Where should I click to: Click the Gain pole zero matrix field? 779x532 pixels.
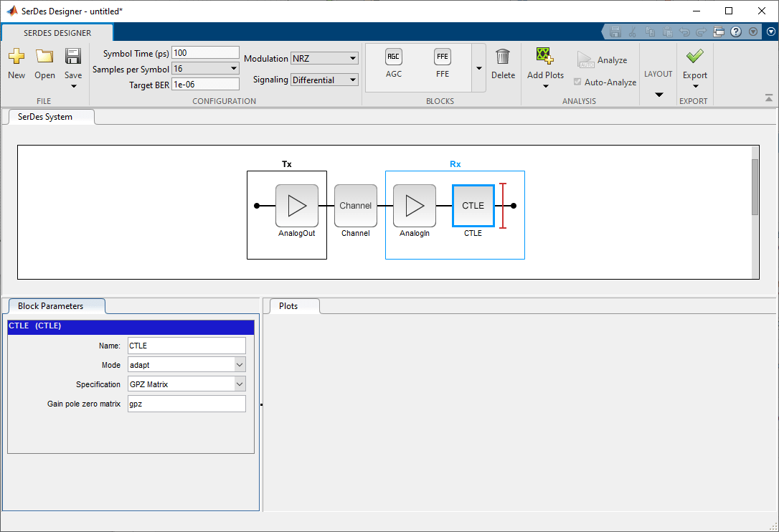187,404
